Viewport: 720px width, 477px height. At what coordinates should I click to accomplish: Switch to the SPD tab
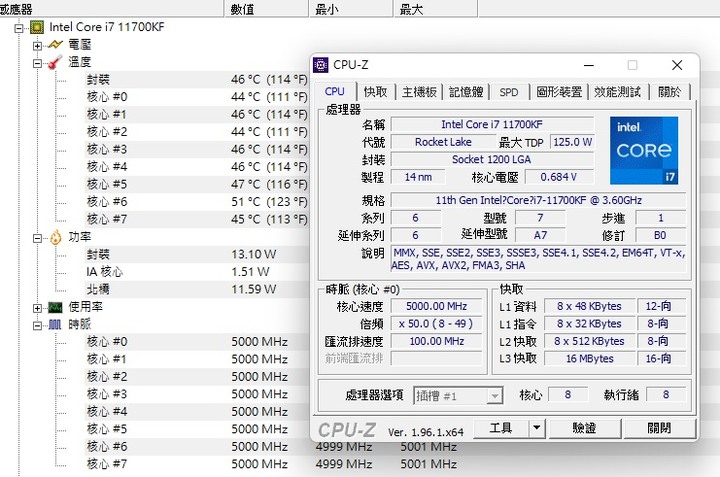(509, 92)
